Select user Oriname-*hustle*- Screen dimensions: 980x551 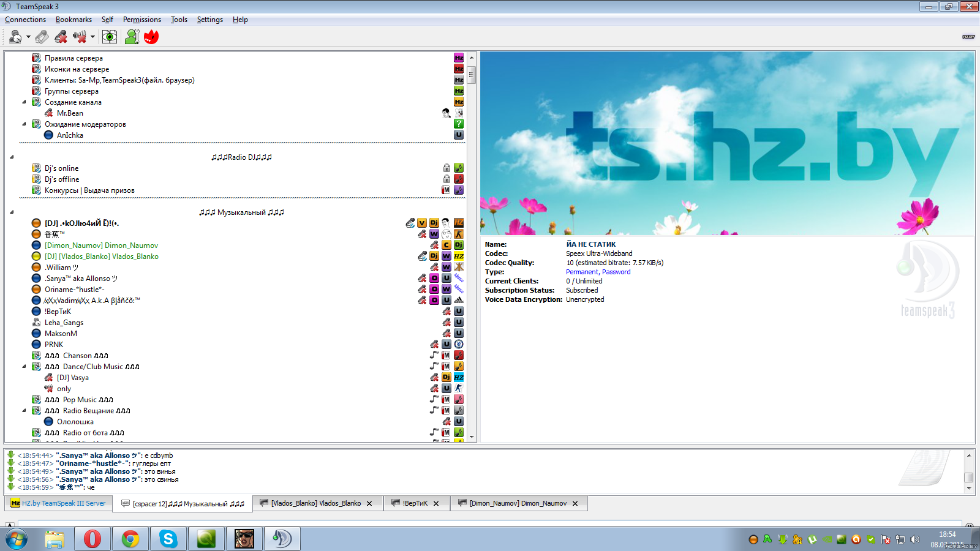pyautogui.click(x=74, y=290)
